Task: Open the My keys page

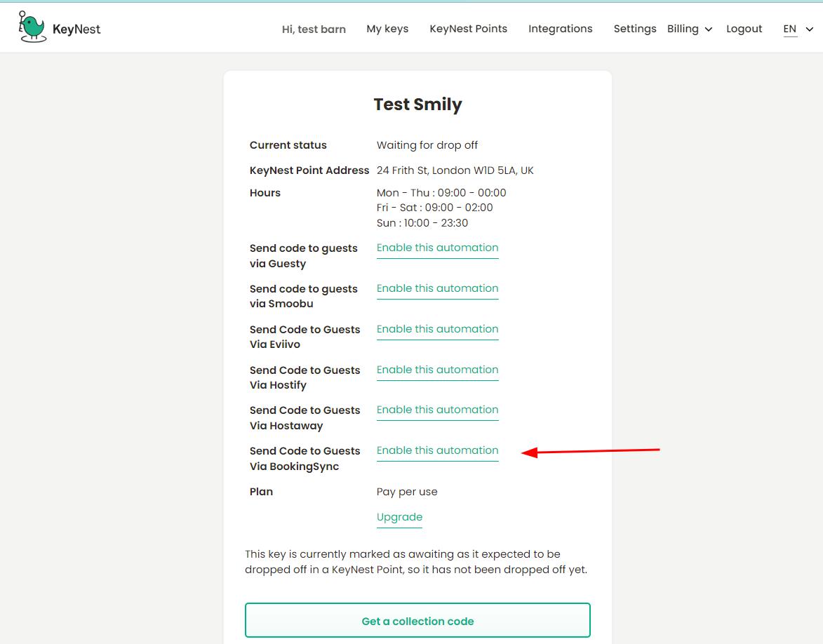Action: (x=387, y=29)
